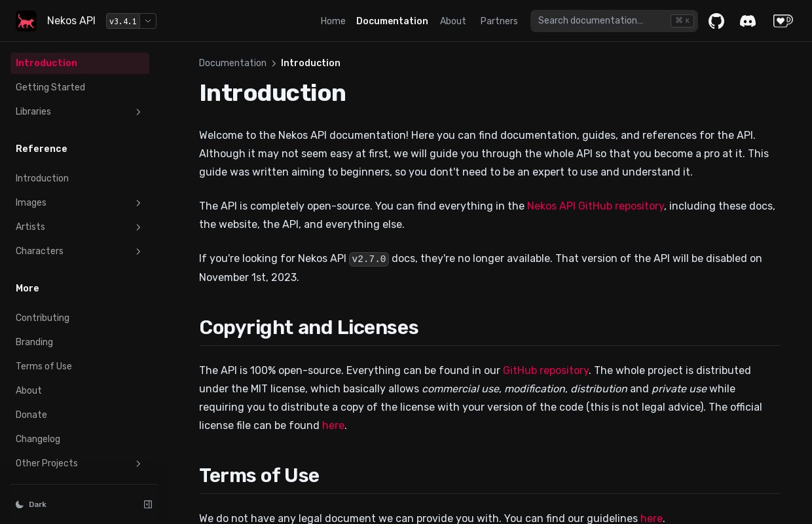Expand the Images reference section

coord(80,202)
